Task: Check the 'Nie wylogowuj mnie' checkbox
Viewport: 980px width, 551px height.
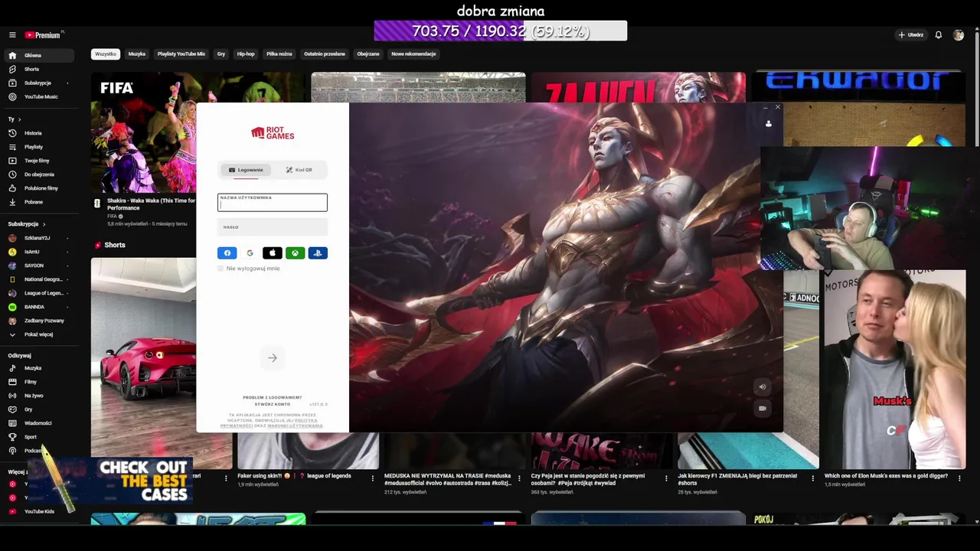Action: 220,269
